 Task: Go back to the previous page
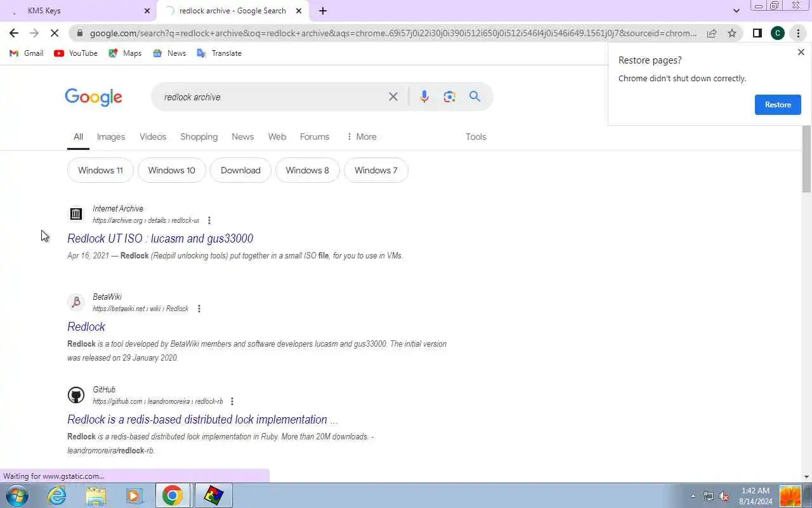pos(14,33)
